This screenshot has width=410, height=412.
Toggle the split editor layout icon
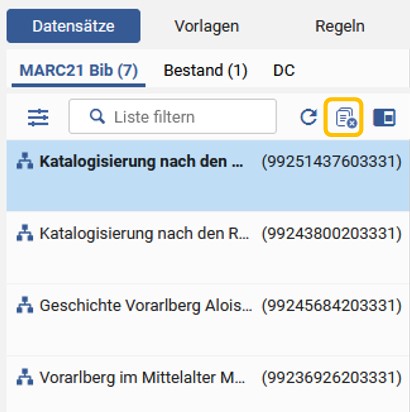point(384,117)
